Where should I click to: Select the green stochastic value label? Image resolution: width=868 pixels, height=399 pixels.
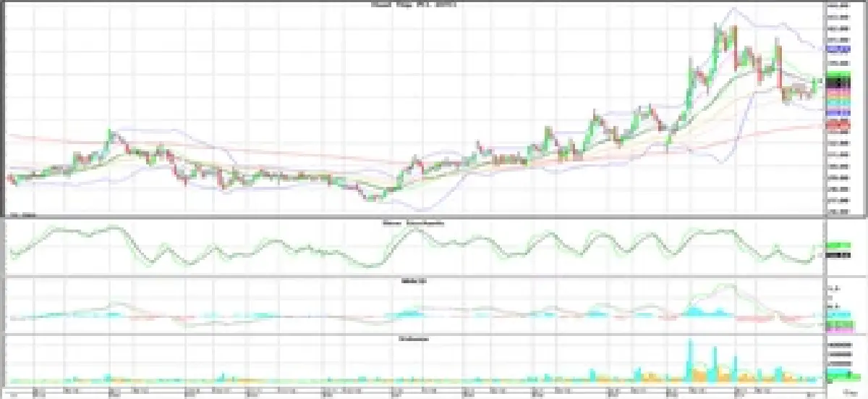[x=838, y=246]
